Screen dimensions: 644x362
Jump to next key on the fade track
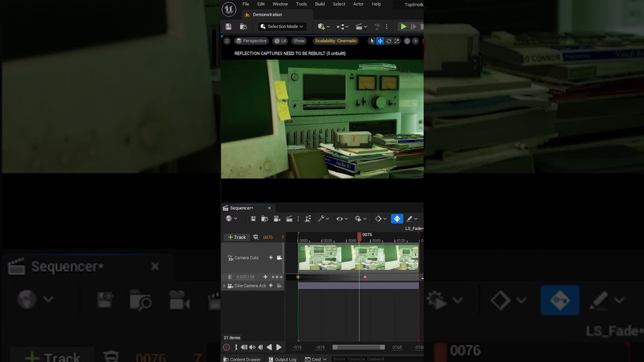point(281,277)
